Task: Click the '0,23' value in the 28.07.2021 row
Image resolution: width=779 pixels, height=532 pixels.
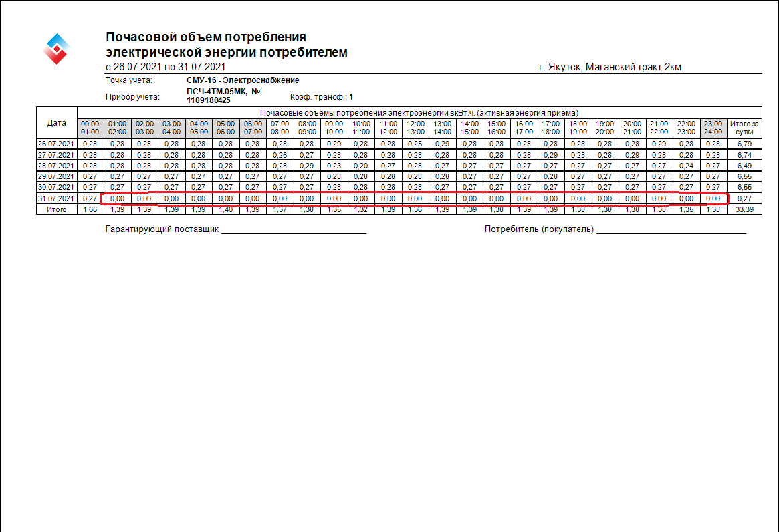Action: pyautogui.click(x=334, y=166)
